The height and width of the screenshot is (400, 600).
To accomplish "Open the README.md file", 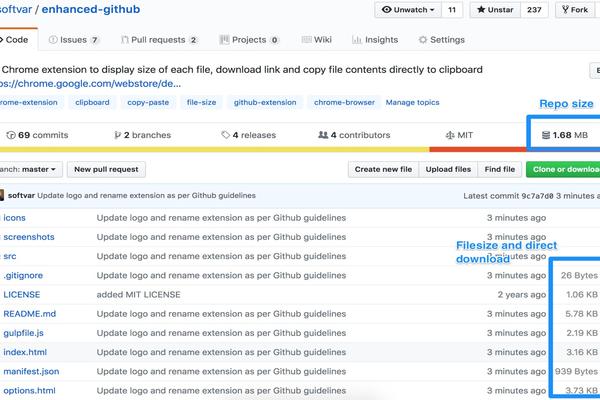I will coord(29,314).
